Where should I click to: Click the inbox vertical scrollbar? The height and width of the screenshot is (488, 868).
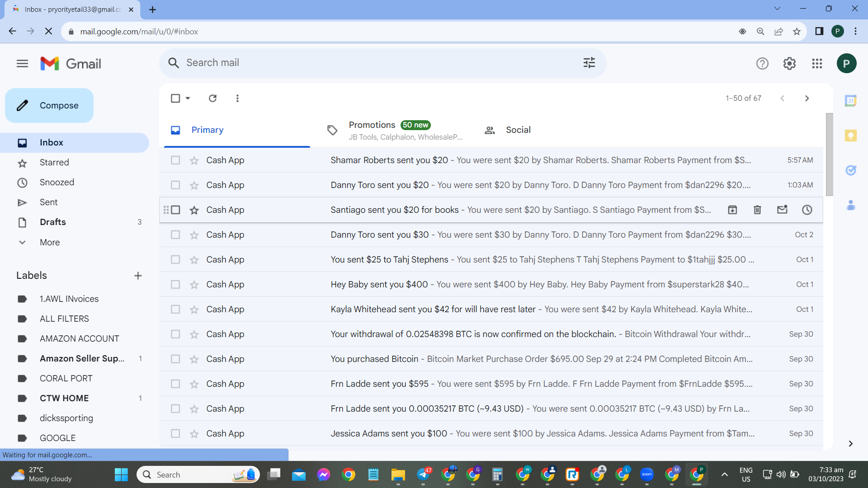pyautogui.click(x=829, y=155)
